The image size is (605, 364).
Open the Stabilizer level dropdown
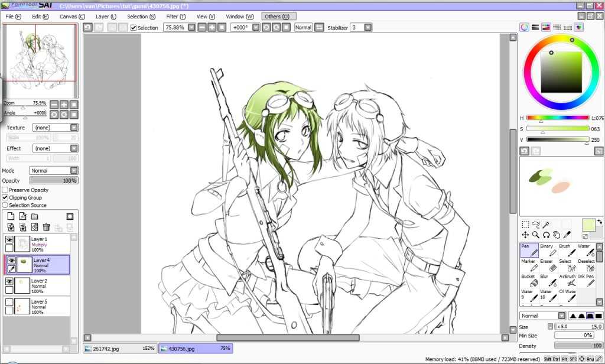[x=367, y=27]
